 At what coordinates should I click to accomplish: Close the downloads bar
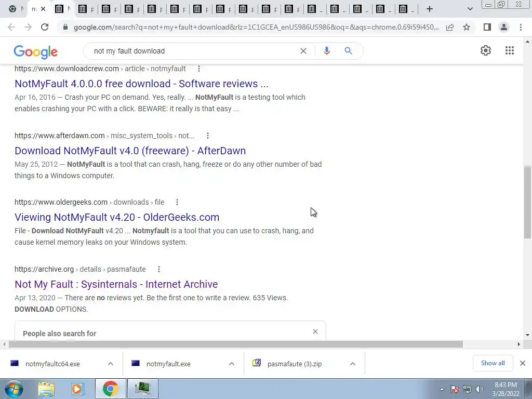pyautogui.click(x=523, y=363)
